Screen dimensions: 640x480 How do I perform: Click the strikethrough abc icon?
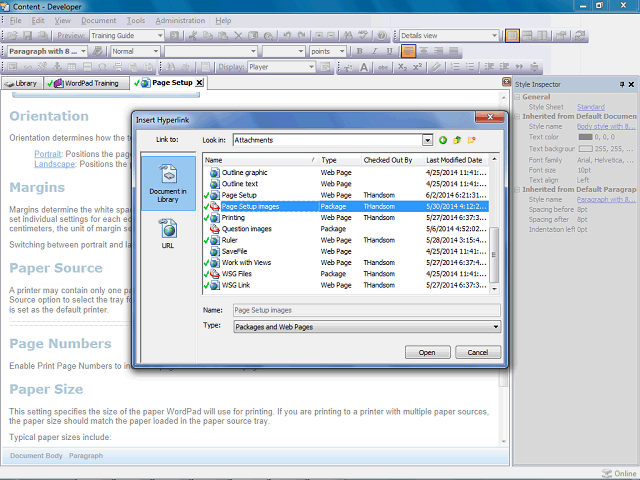click(x=382, y=67)
